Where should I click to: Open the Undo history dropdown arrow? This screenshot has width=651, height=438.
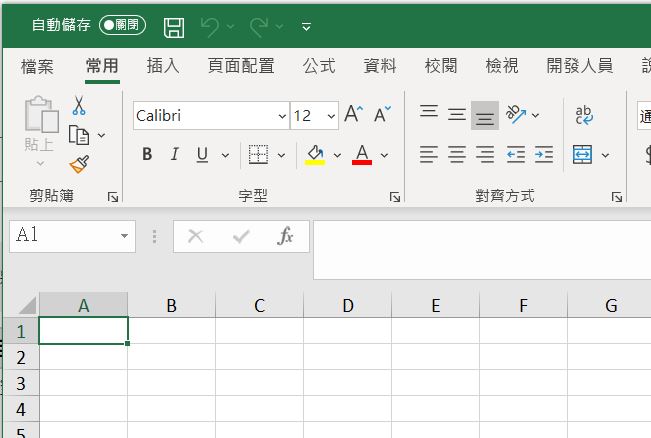[x=230, y=27]
